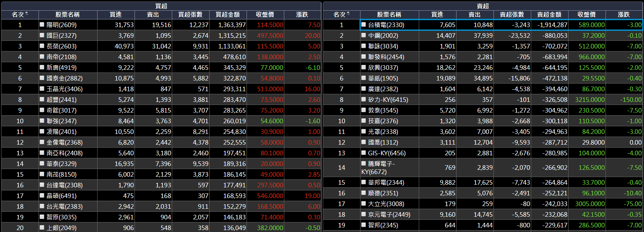Click 陽明 buy amount 1,363,397
The height and width of the screenshot is (232, 644).
(232, 25)
